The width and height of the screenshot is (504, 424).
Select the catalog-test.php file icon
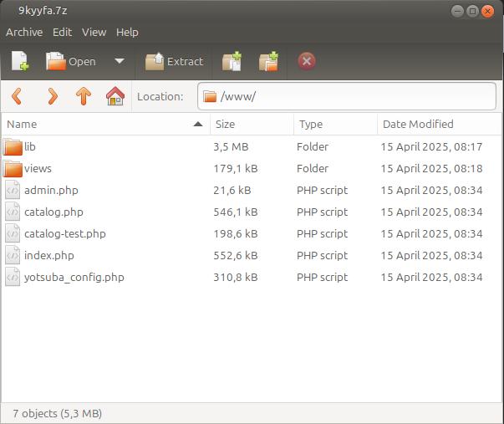13,233
